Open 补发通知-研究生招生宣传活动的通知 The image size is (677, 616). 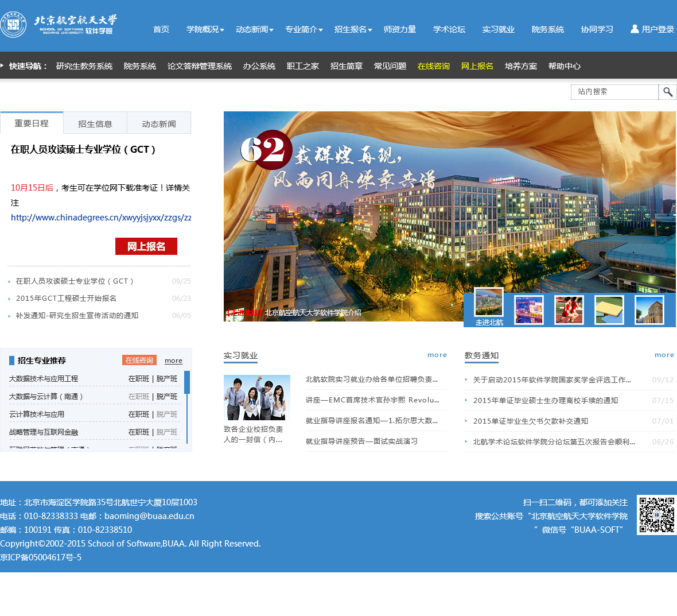[x=77, y=316]
